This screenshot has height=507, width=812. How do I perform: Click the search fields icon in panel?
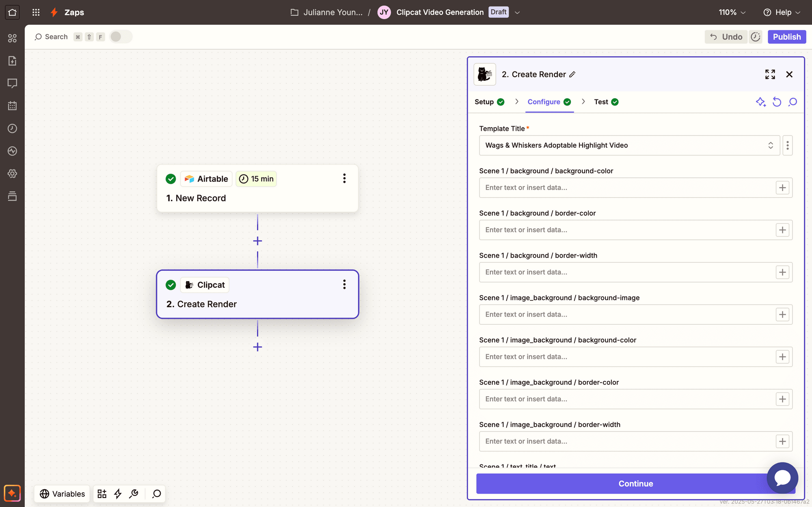793,102
